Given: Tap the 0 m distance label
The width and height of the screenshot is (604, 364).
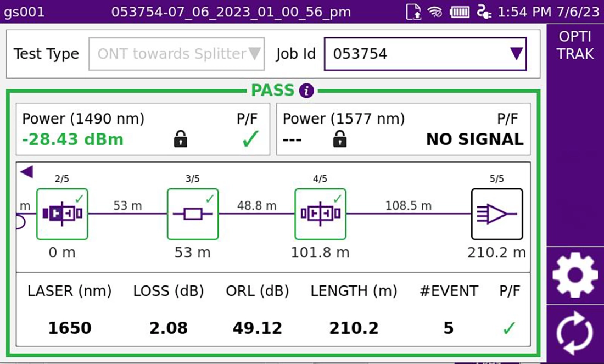Looking at the screenshot, I should (x=62, y=253).
